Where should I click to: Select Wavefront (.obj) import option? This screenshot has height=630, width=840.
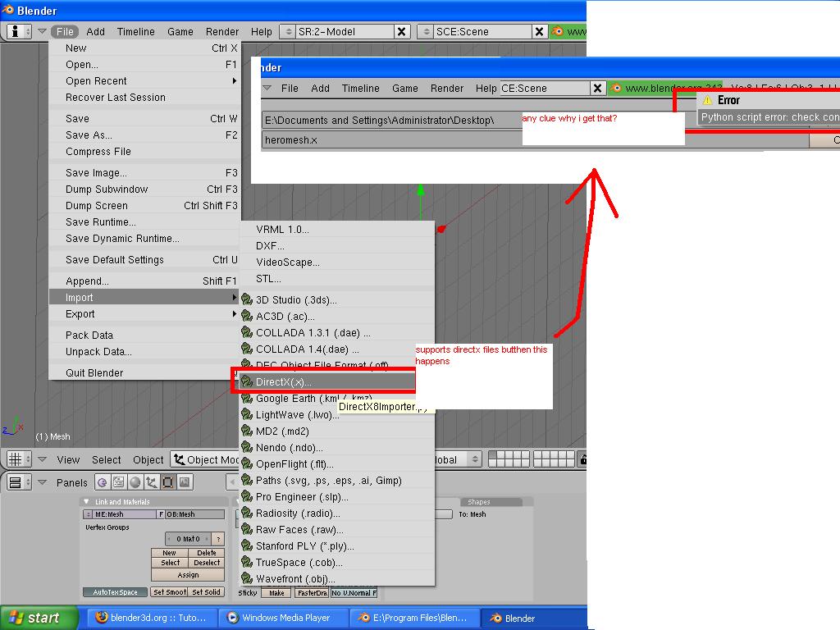[290, 578]
